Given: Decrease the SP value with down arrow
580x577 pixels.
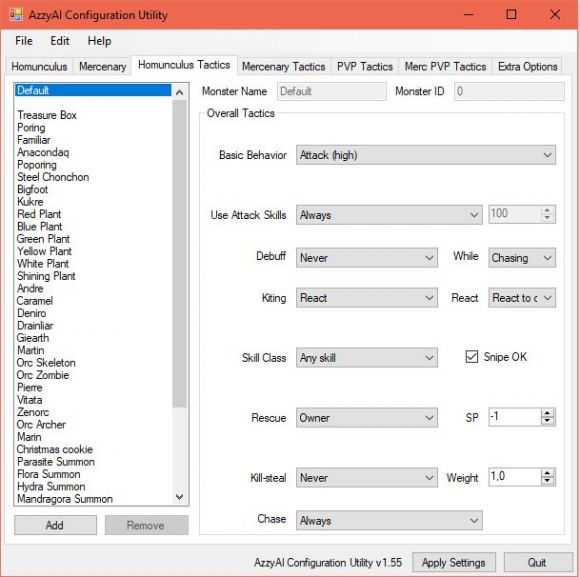Looking at the screenshot, I should [547, 421].
